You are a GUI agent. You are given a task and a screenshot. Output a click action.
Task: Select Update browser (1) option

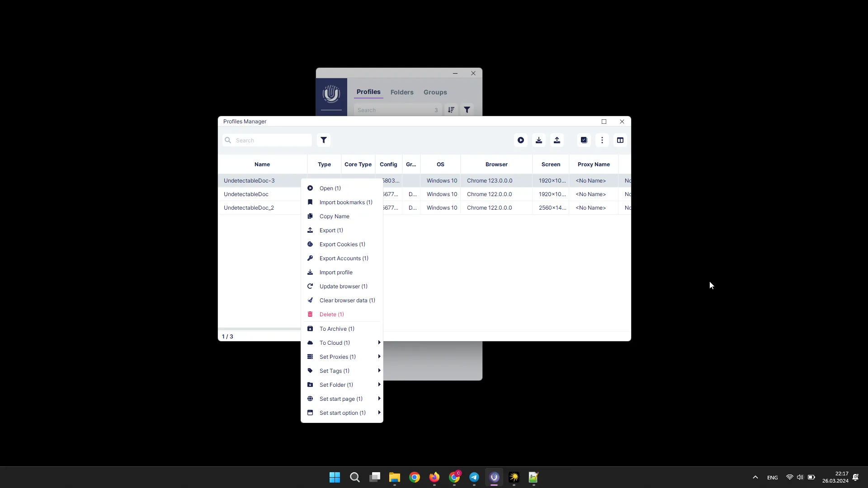[x=344, y=286]
